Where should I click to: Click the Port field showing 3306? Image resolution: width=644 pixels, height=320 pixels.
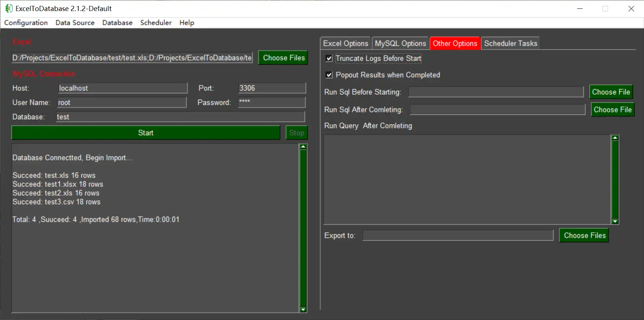[272, 88]
